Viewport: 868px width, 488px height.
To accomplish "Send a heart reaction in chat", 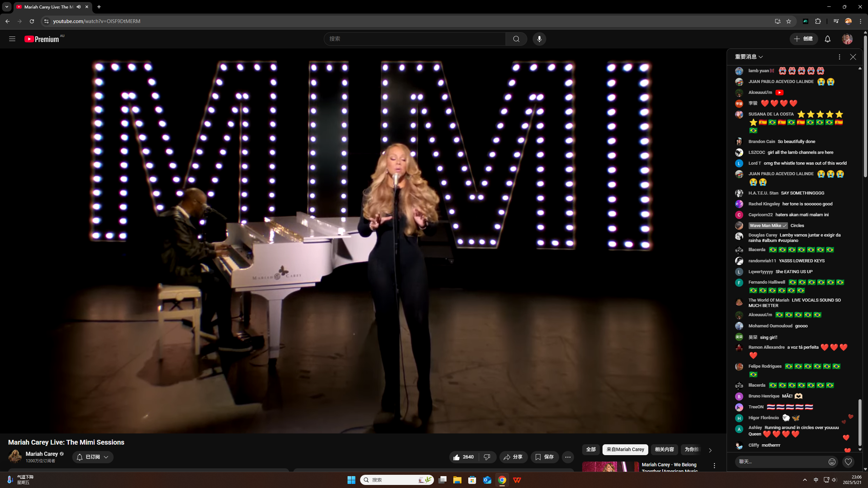I will pos(848,462).
